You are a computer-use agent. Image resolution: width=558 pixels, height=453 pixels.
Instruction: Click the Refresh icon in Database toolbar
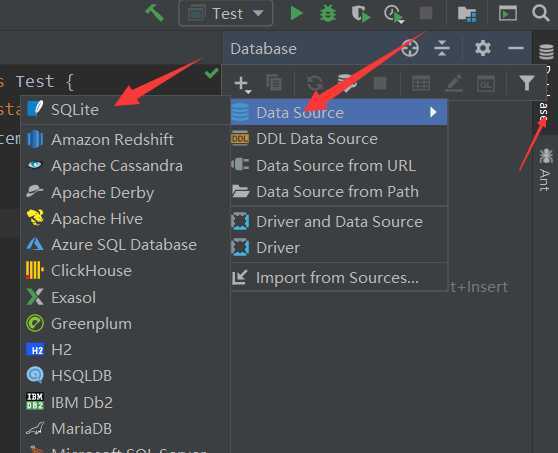click(x=315, y=84)
